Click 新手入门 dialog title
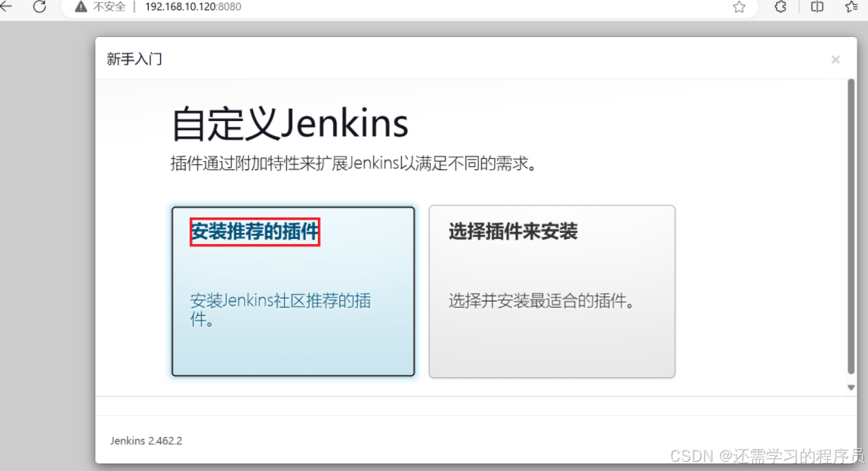 pos(134,59)
